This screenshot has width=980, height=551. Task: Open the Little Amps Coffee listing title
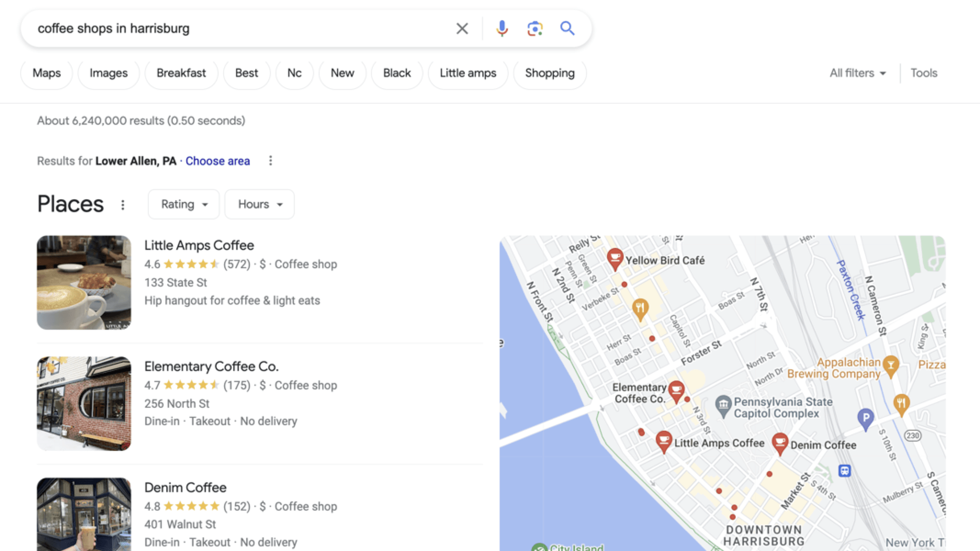point(199,245)
